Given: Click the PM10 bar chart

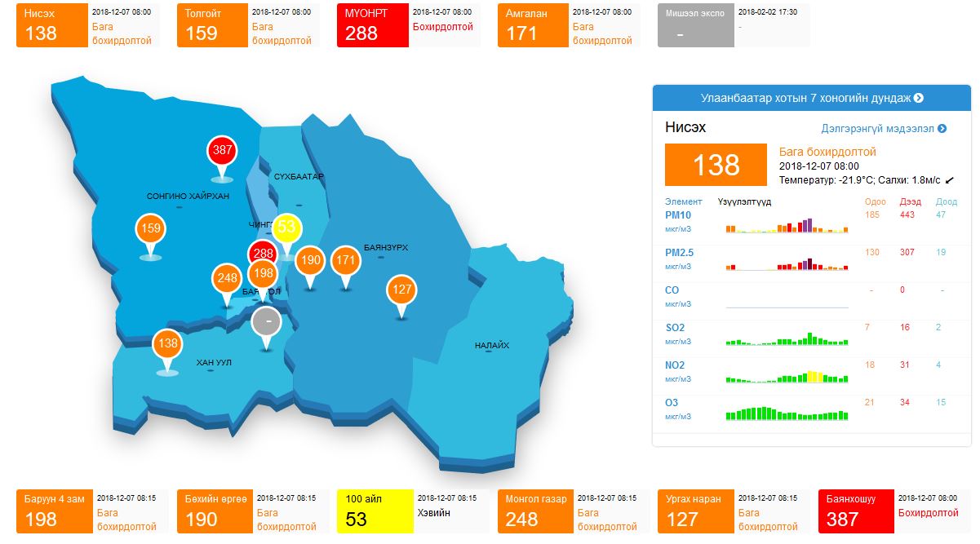Looking at the screenshot, I should click(787, 225).
